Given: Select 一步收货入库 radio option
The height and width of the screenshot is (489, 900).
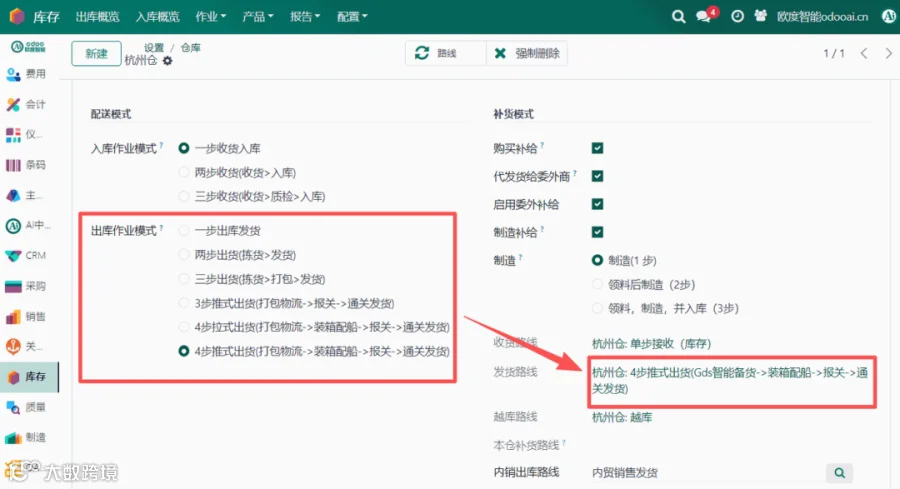Looking at the screenshot, I should tap(184, 148).
